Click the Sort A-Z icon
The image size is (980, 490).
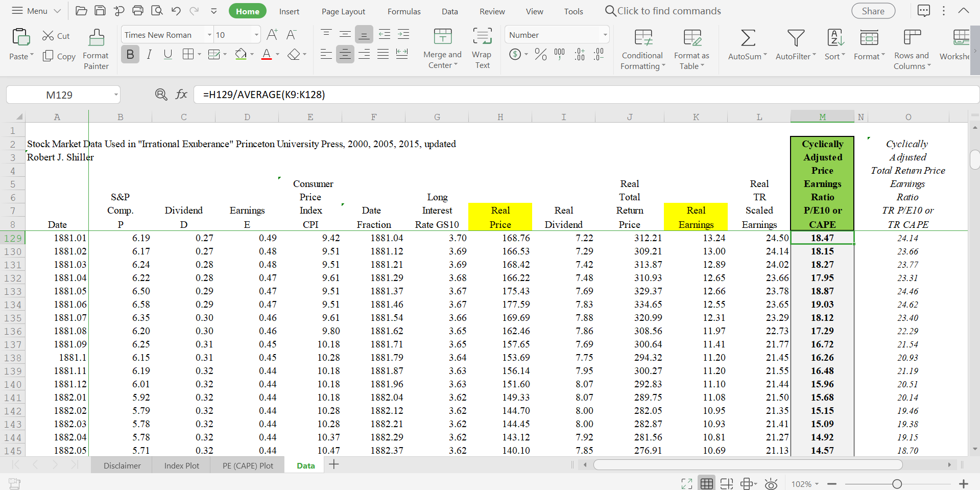(835, 38)
